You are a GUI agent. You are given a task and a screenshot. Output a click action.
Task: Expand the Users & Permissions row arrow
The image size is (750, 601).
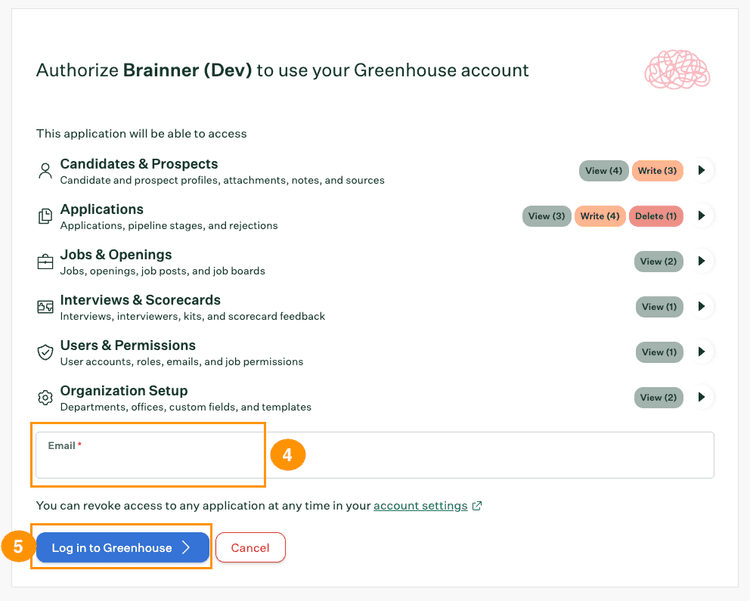click(x=702, y=352)
